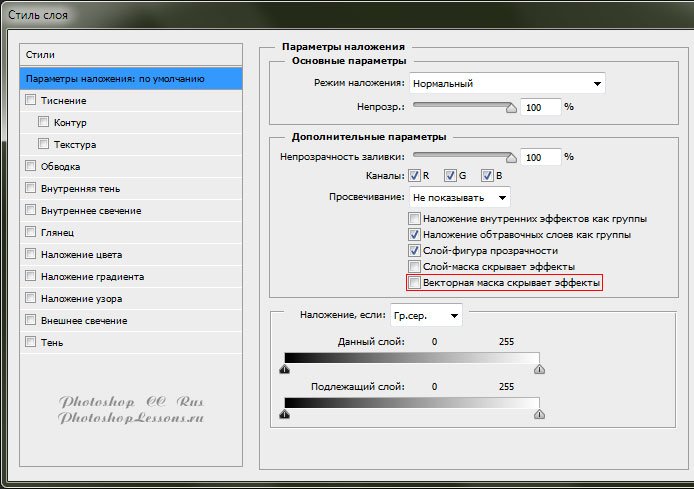The height and width of the screenshot is (489, 694).
Task: Enable the Внутренняя тень checkbox
Action: [31, 188]
